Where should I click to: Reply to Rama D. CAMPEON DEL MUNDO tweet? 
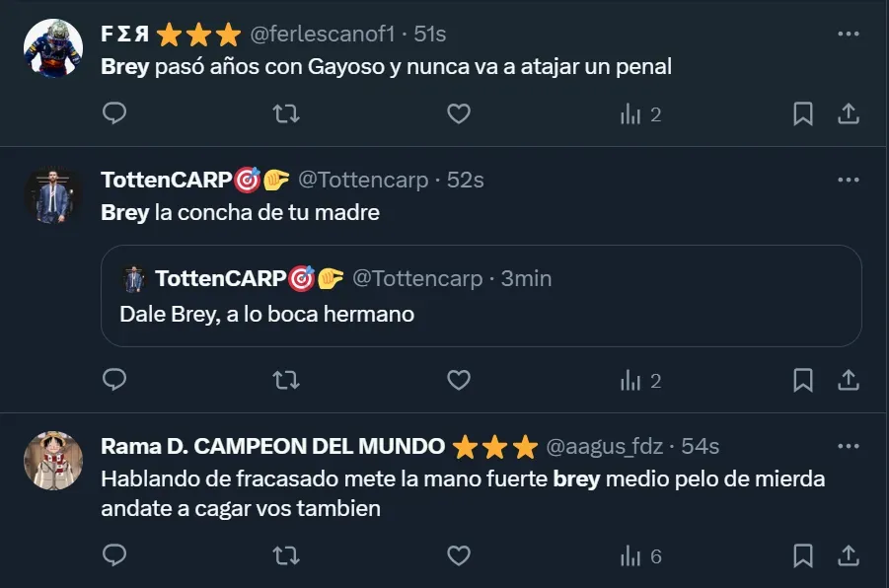(x=114, y=556)
